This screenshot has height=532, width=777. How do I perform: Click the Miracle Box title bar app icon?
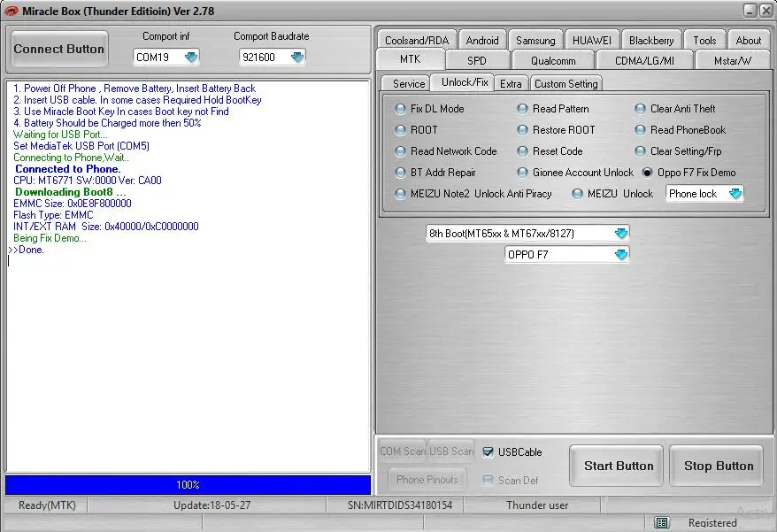11,11
